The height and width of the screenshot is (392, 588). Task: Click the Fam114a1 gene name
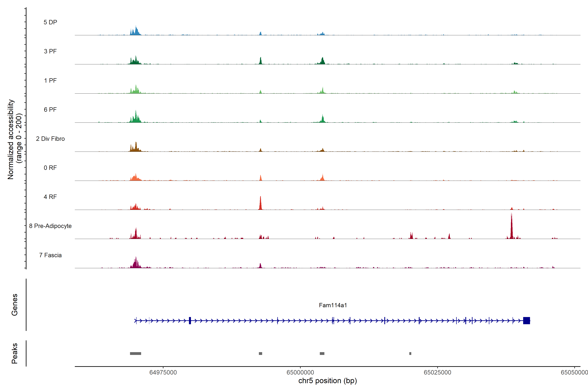click(x=333, y=305)
